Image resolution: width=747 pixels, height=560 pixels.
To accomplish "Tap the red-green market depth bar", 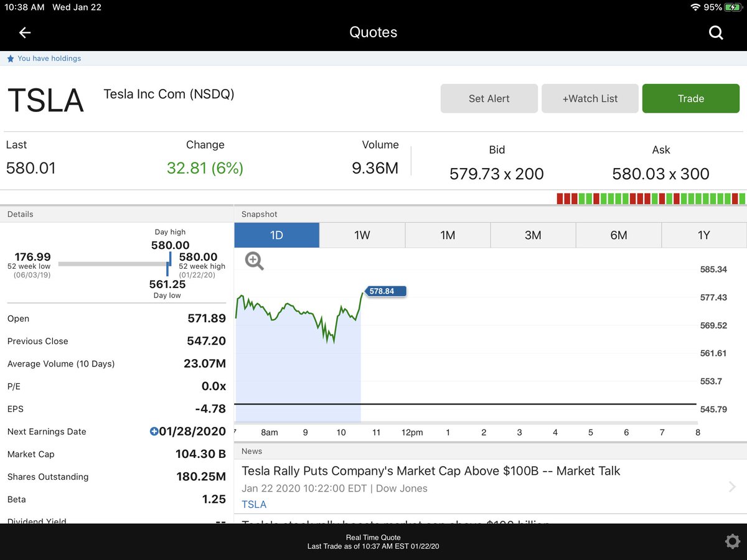I will [651, 198].
